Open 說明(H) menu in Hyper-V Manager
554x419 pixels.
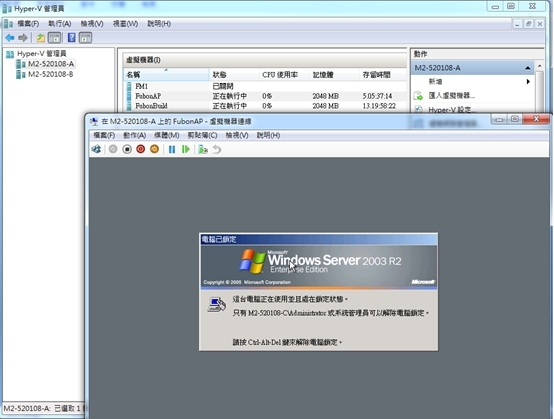pyautogui.click(x=159, y=24)
